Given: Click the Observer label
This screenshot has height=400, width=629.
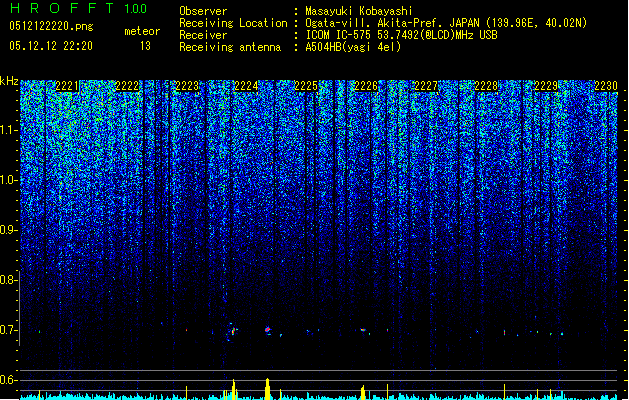Looking at the screenshot, I should (203, 11).
